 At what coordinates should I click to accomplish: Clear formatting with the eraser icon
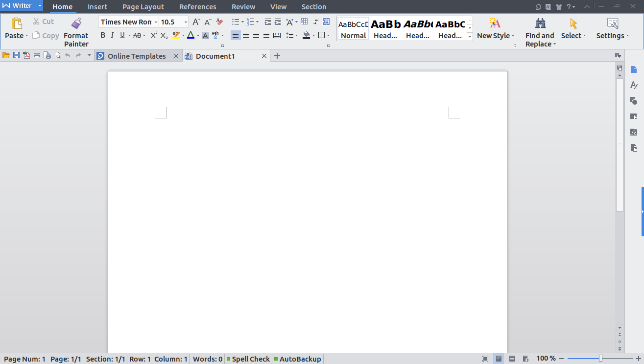coord(219,22)
